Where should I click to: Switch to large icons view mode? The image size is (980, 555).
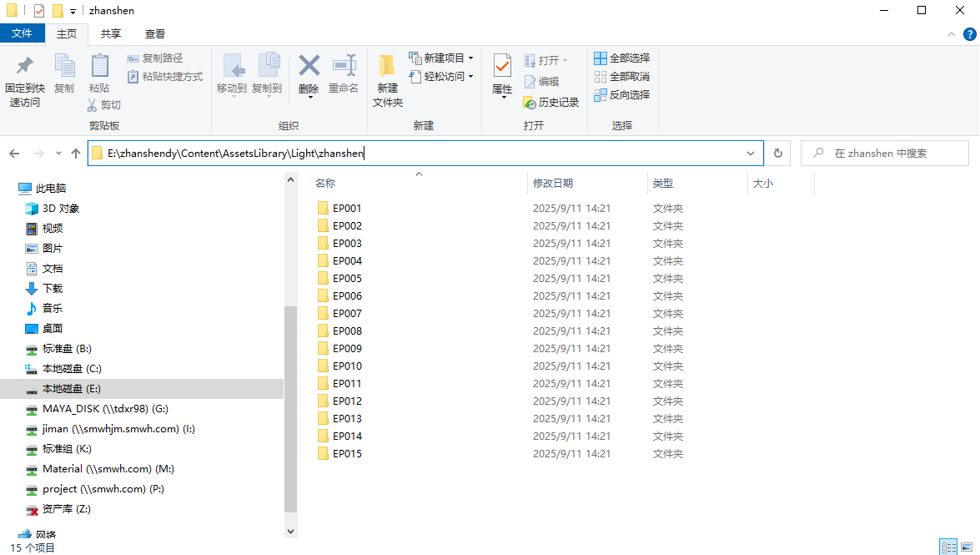point(967,547)
